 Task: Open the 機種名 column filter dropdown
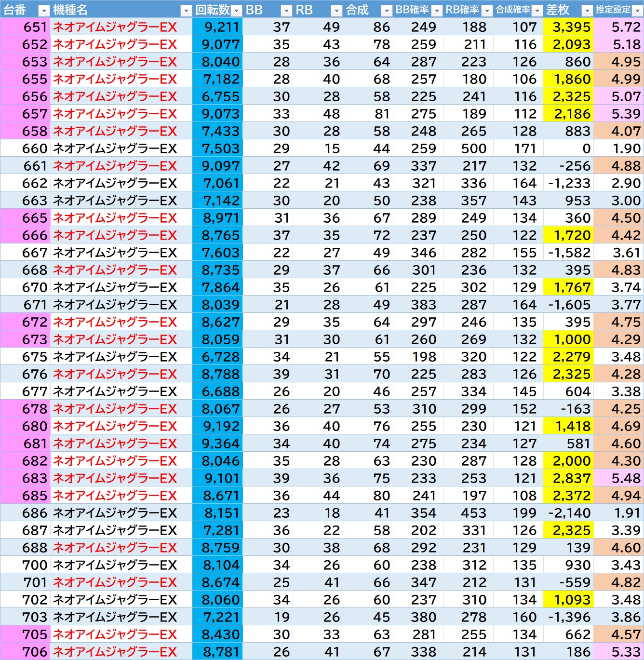click(x=186, y=10)
